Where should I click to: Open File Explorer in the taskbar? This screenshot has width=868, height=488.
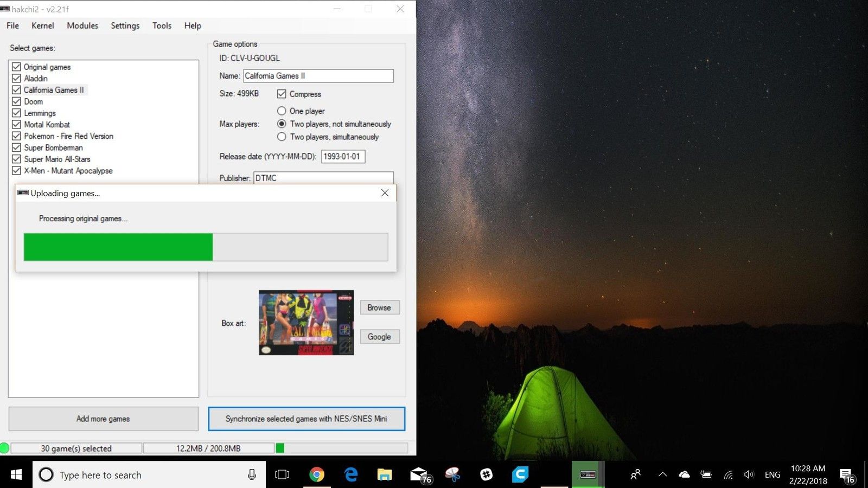pyautogui.click(x=385, y=474)
